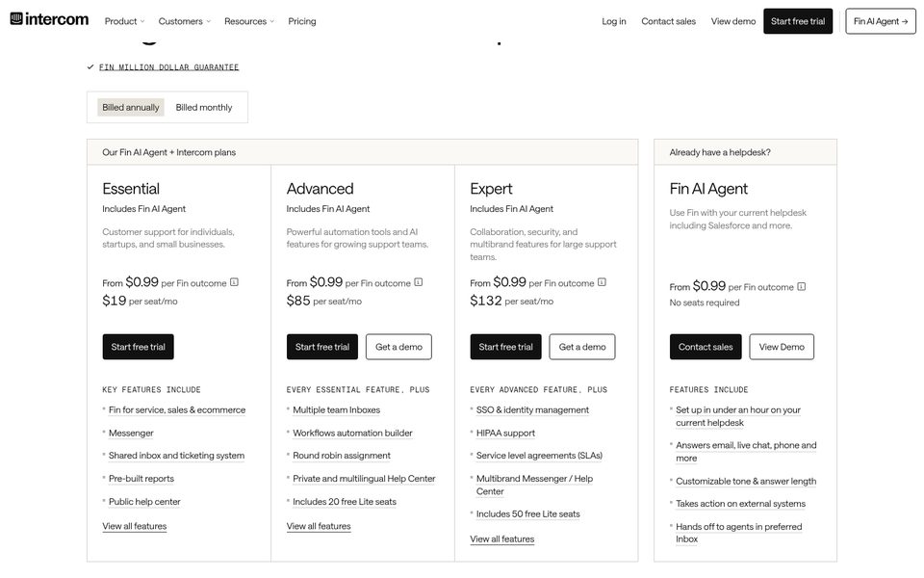Viewport: 924px width, 578px height.
Task: Click 'Service level agreements (SLAs)'
Action: [539, 456]
